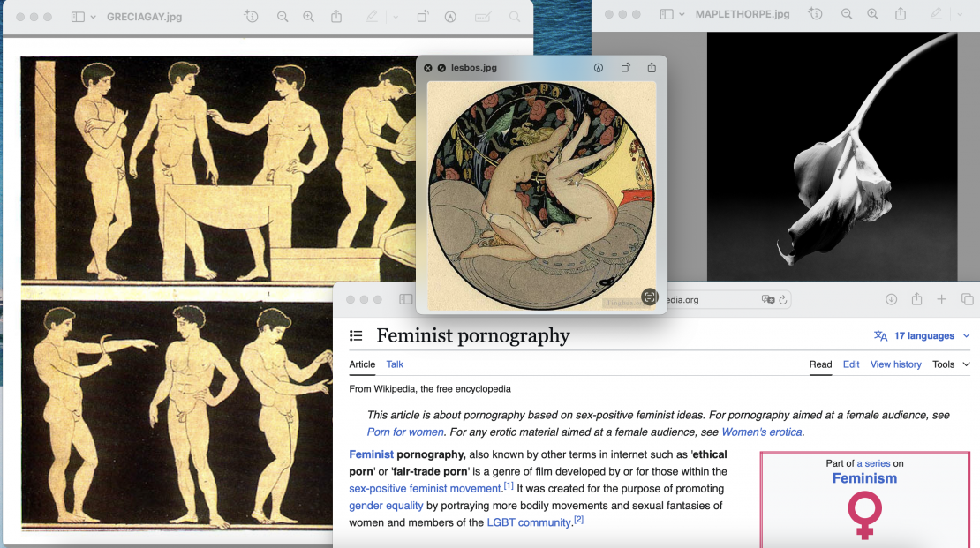Follow the sex-positive feminist movement link
This screenshot has width=980, height=548.
tap(425, 489)
